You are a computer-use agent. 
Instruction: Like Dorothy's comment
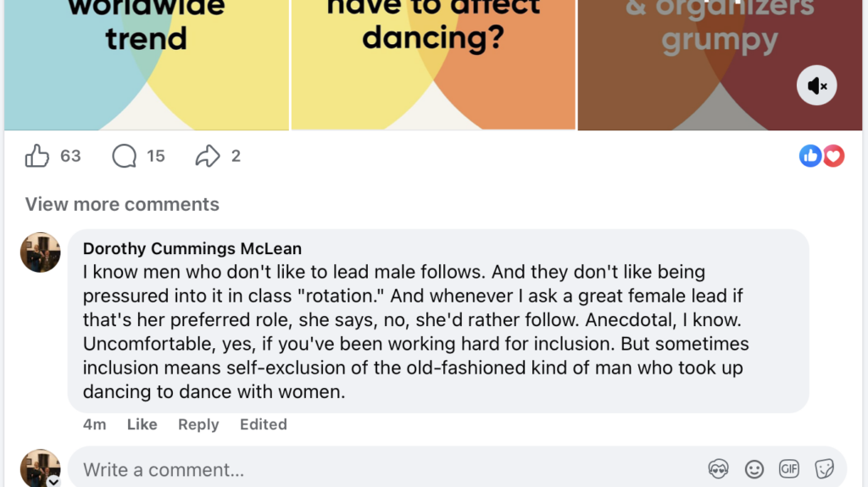click(142, 424)
